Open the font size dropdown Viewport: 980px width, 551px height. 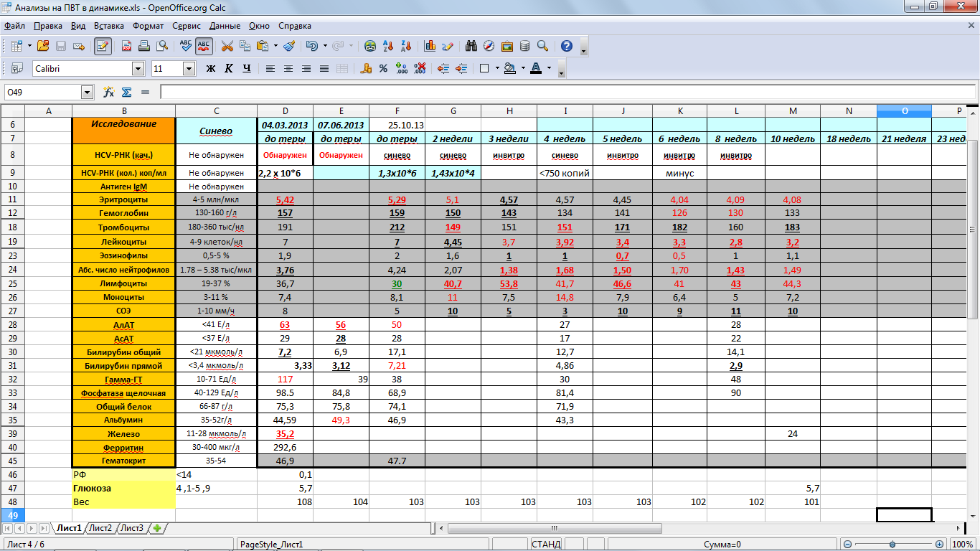point(189,69)
